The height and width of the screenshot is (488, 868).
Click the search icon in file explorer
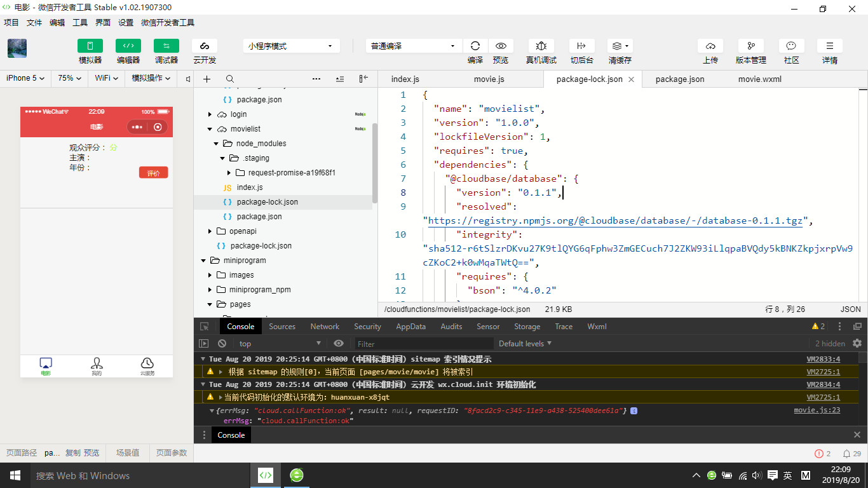coord(230,79)
